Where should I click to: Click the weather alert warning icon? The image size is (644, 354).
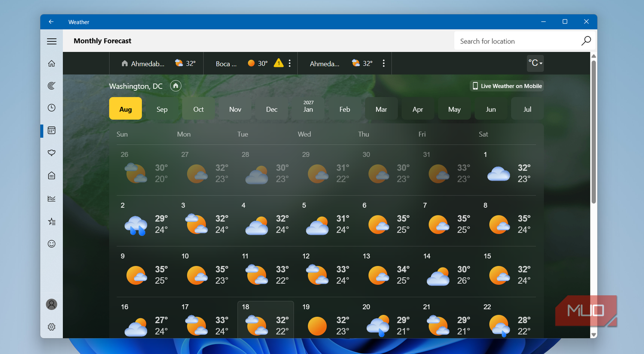279,63
